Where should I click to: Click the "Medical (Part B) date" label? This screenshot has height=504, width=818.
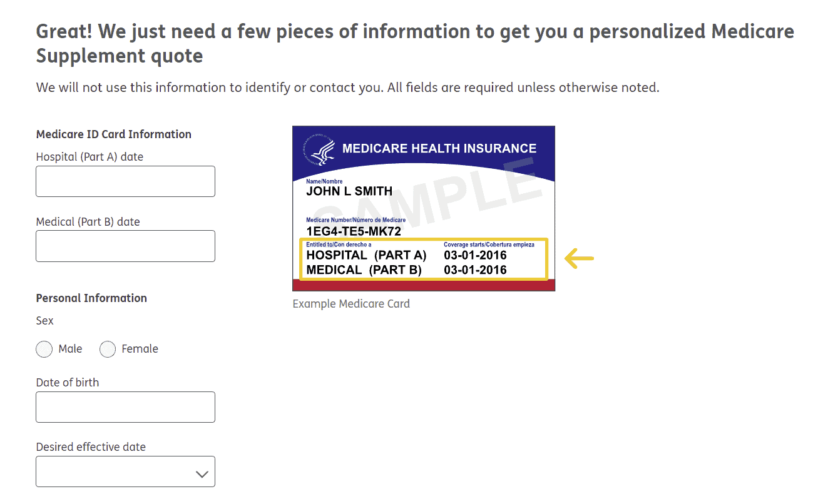click(x=88, y=222)
